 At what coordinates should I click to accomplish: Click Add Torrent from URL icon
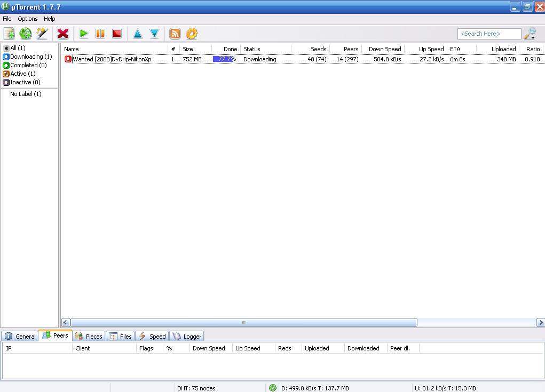tap(26, 34)
